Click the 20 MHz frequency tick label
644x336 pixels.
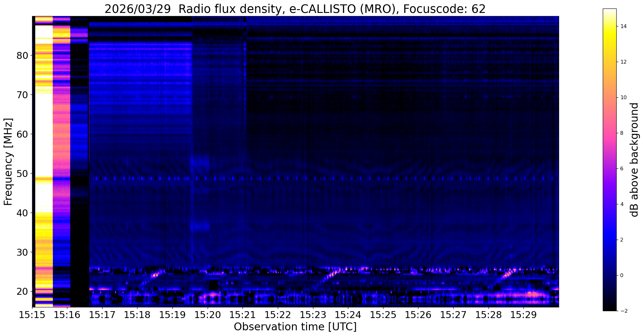(22, 291)
